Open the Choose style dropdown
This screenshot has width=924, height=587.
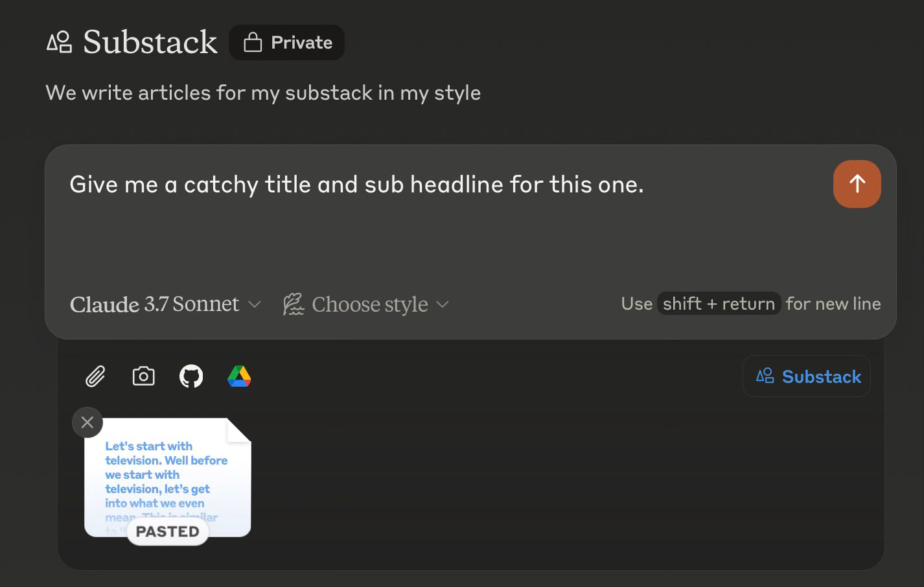(366, 304)
